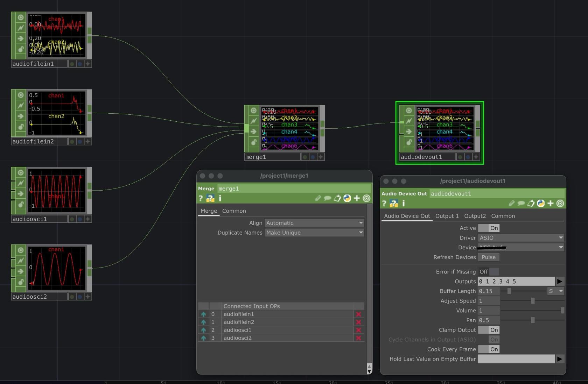
Task: Open Common tab in audiodevout1 window
Action: point(503,216)
